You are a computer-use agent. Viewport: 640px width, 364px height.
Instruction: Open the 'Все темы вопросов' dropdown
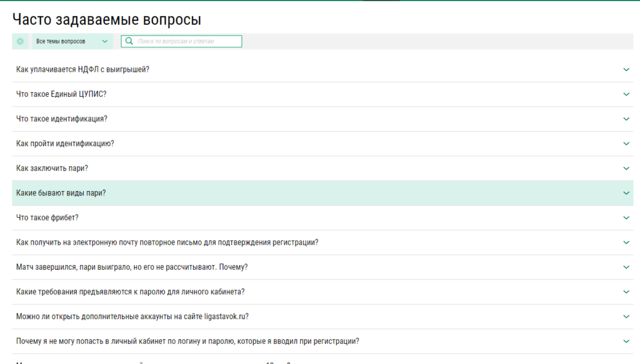pyautogui.click(x=72, y=41)
